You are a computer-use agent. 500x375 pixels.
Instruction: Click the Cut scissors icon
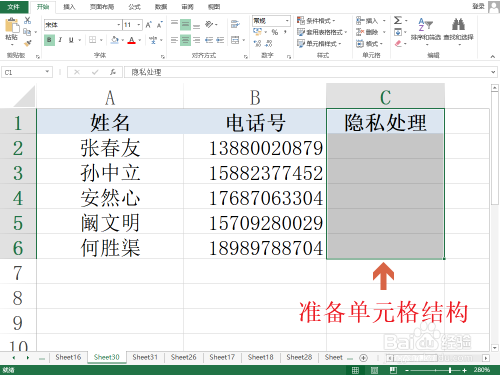click(27, 20)
